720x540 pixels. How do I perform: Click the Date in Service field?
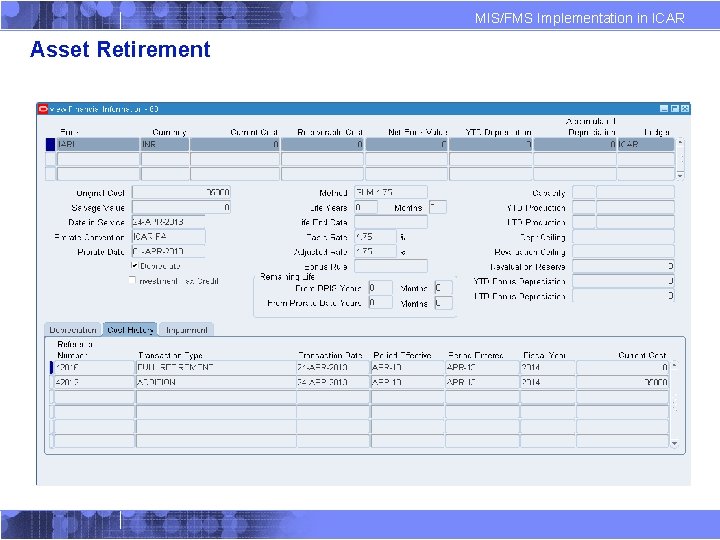(x=169, y=222)
